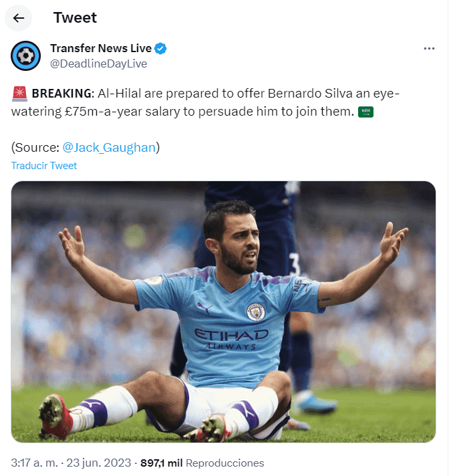Open the Bernardo Silva photo
The image size is (449, 476).
coord(224,312)
